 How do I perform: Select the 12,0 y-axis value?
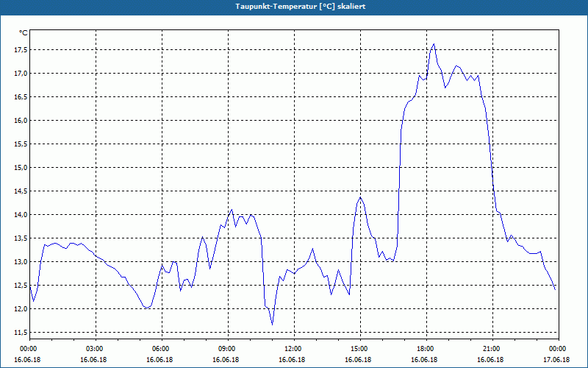[21, 308]
